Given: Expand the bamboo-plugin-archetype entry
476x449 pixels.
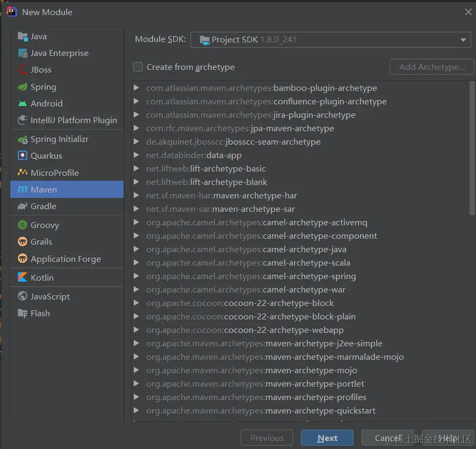Looking at the screenshot, I should pos(136,88).
